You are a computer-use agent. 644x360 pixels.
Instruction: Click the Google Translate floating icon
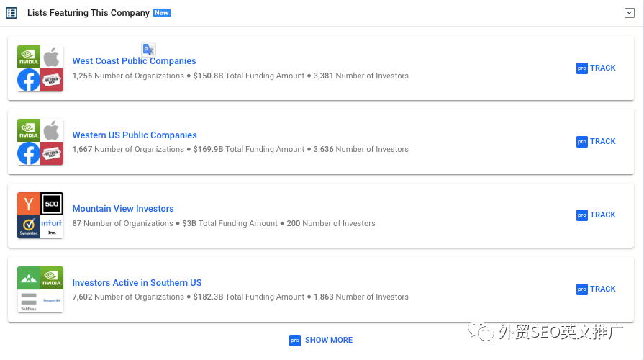click(148, 49)
